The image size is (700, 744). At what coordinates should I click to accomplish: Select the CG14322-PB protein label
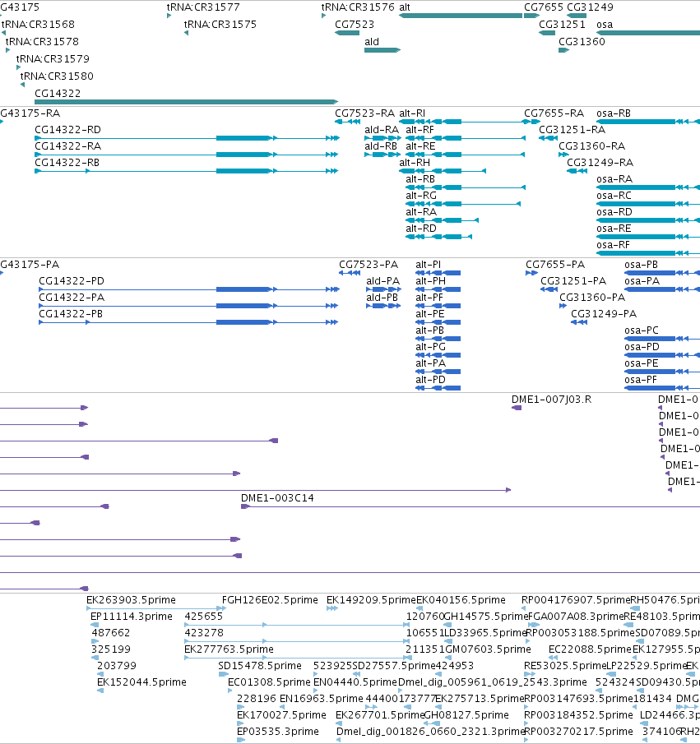[71, 314]
